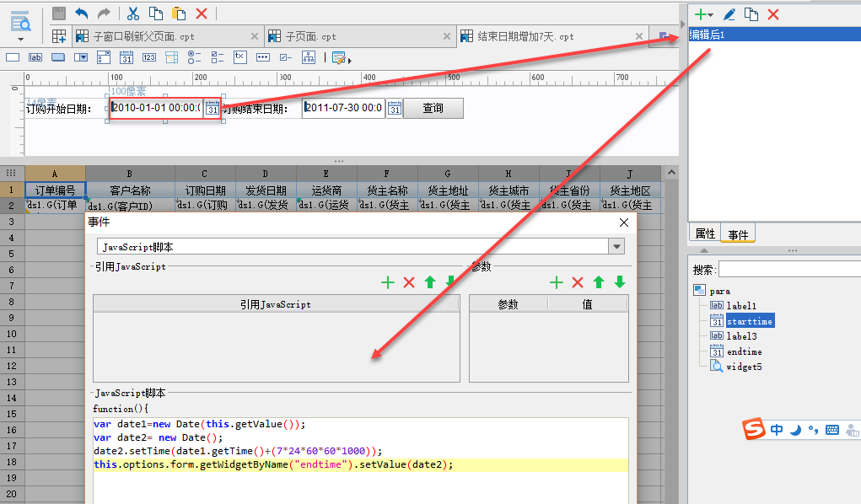Undo the last action
This screenshot has height=504, width=861.
[x=81, y=13]
